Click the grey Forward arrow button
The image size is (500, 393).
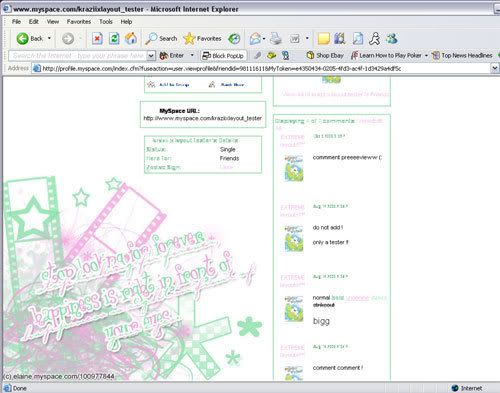(68, 39)
